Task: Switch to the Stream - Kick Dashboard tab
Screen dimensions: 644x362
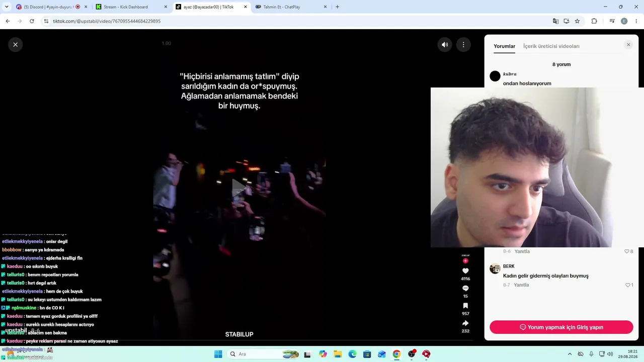Action: (x=131, y=7)
